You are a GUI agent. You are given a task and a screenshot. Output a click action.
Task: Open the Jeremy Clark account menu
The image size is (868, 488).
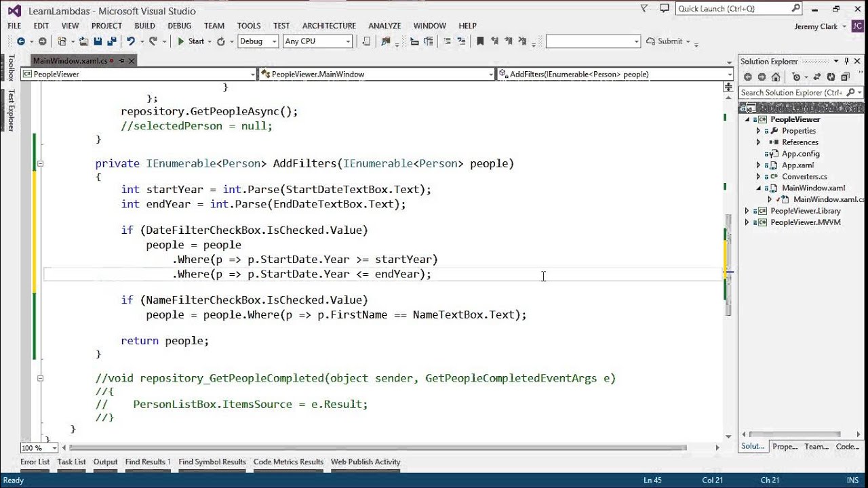(821, 26)
